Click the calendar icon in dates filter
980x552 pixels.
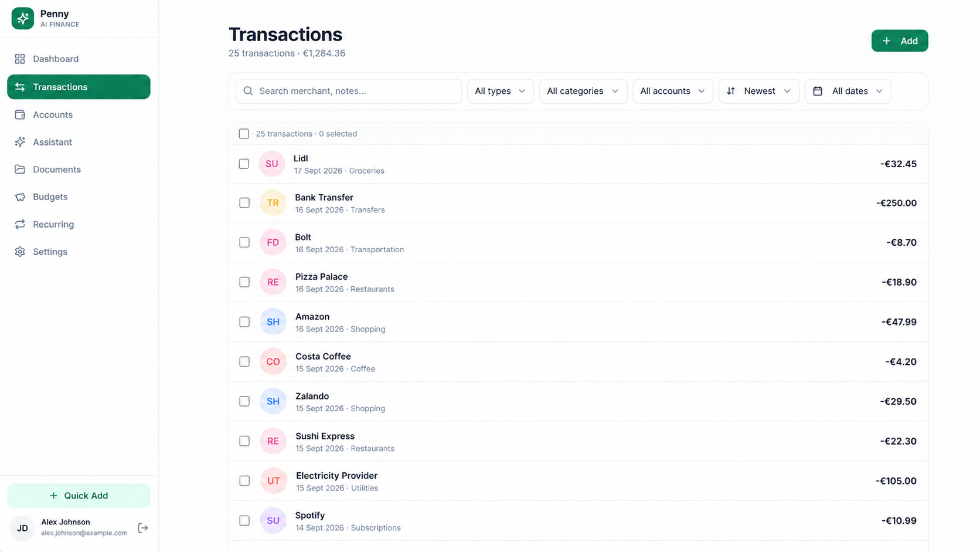pyautogui.click(x=818, y=91)
